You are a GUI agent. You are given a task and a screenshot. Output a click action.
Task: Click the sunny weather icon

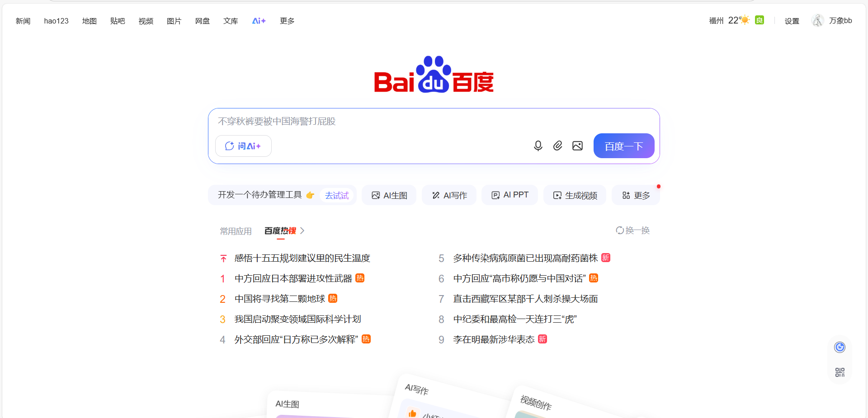(745, 20)
